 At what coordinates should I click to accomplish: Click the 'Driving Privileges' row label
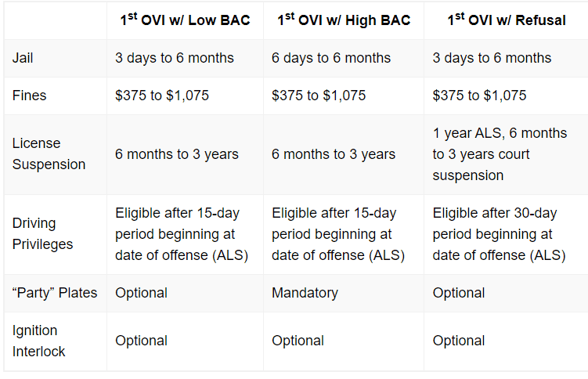[x=42, y=233]
